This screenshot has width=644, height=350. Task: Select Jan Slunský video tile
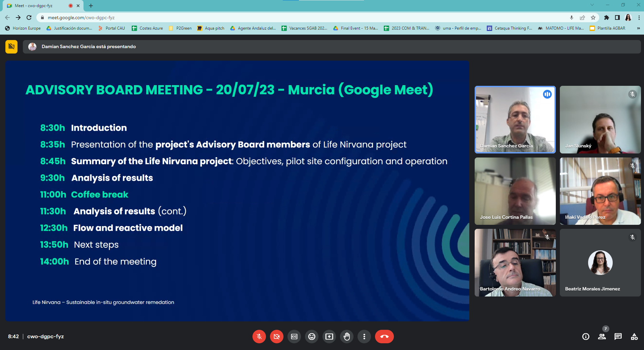tap(600, 119)
